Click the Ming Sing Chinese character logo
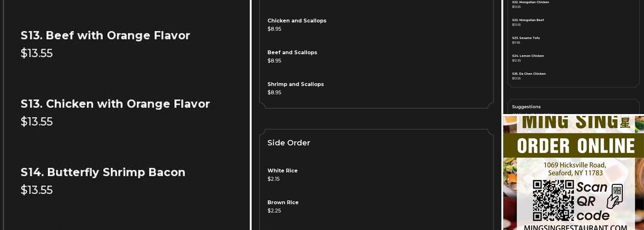This screenshot has height=230, width=644. (624, 123)
